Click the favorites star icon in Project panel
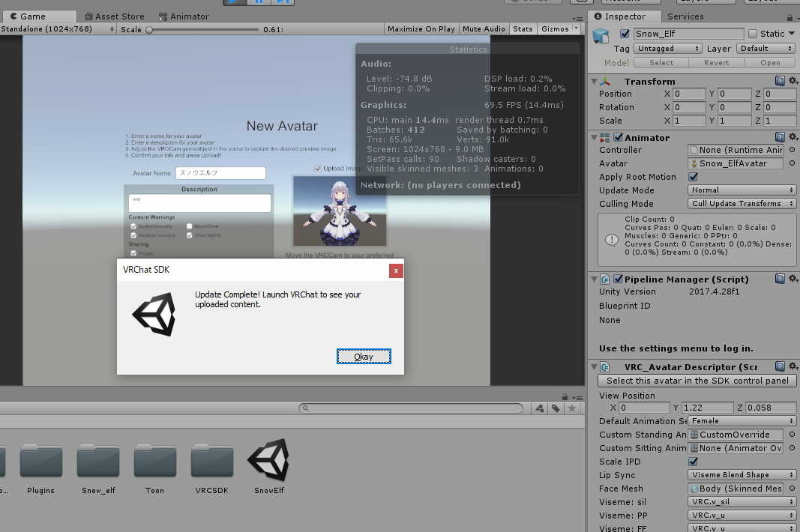 (572, 408)
